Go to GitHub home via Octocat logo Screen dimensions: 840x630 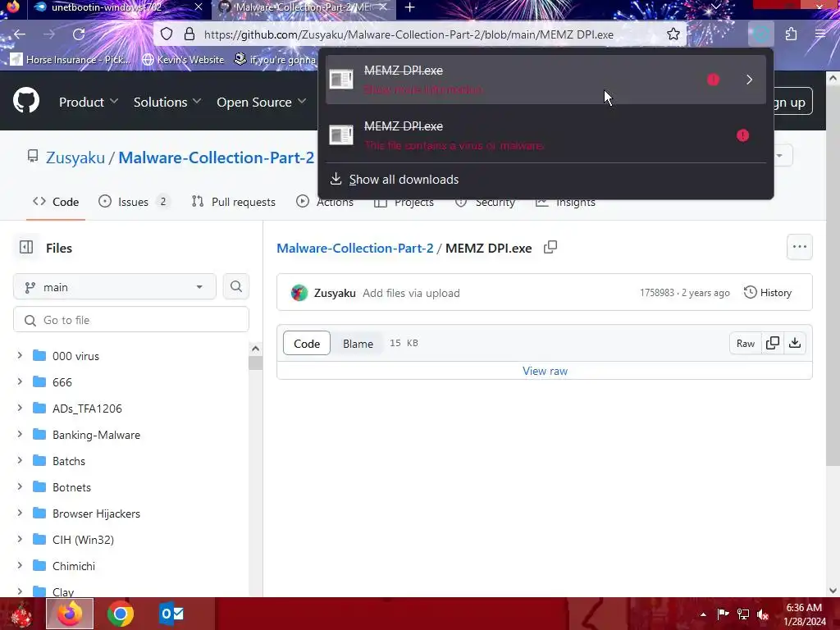[x=26, y=101]
